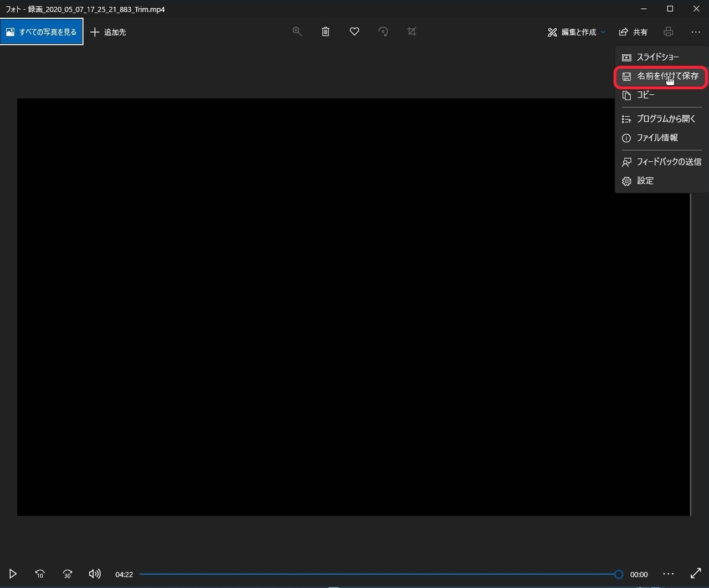Select スライドショー menu item
This screenshot has width=709, height=588.
tap(657, 57)
